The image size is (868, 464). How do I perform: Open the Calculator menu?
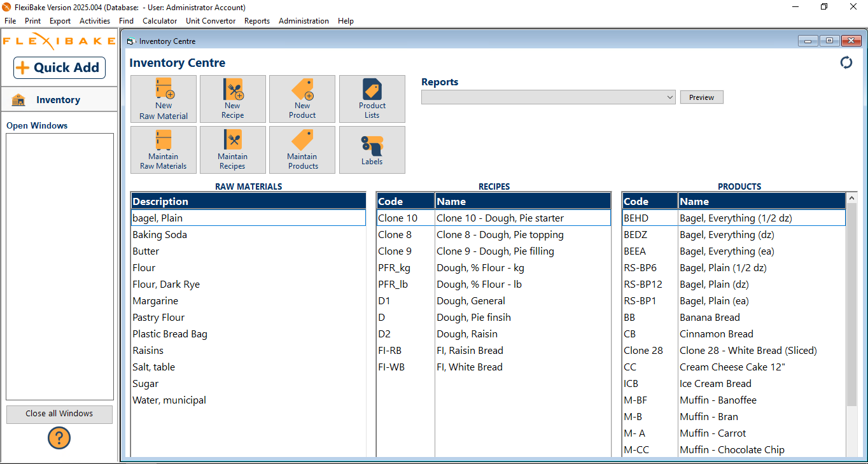click(x=160, y=21)
